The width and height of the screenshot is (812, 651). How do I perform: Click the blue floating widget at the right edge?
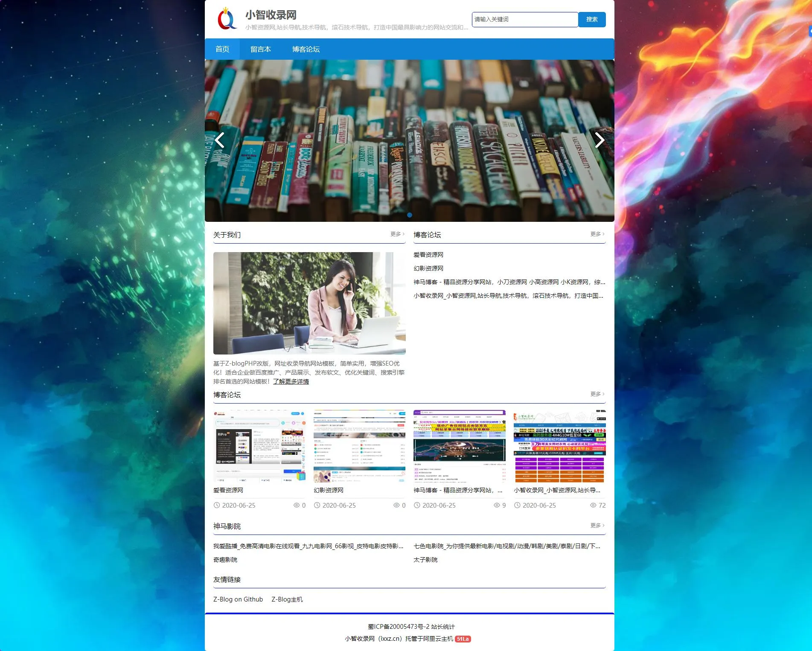(x=809, y=31)
